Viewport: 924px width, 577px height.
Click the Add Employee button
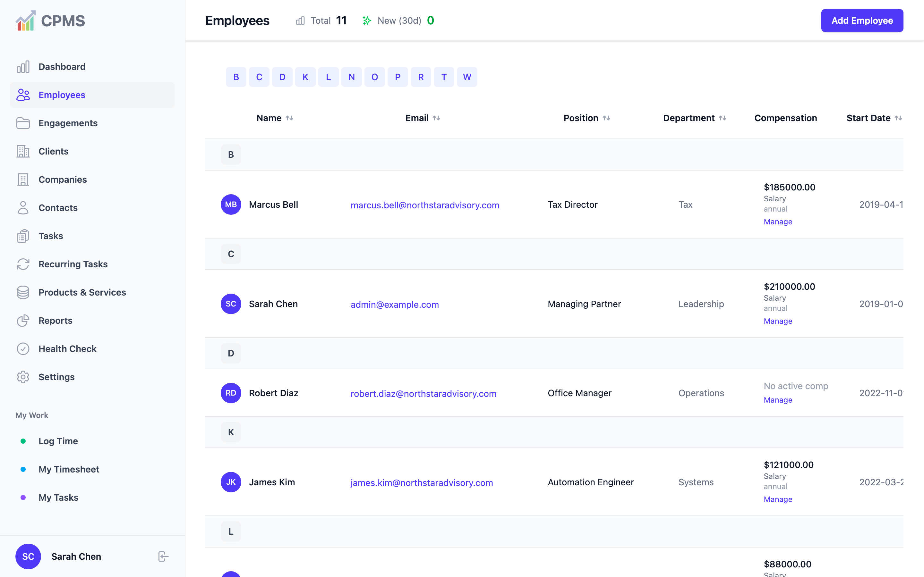[862, 21]
